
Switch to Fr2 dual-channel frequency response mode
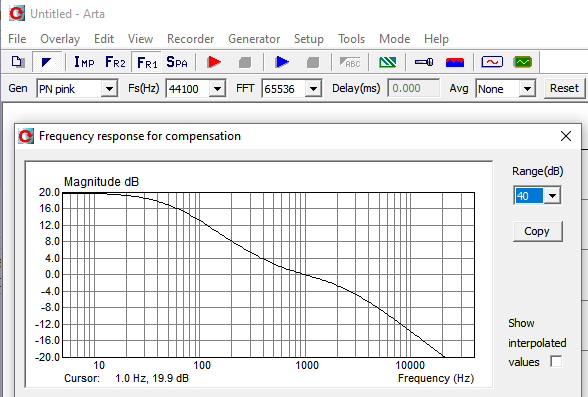[115, 62]
